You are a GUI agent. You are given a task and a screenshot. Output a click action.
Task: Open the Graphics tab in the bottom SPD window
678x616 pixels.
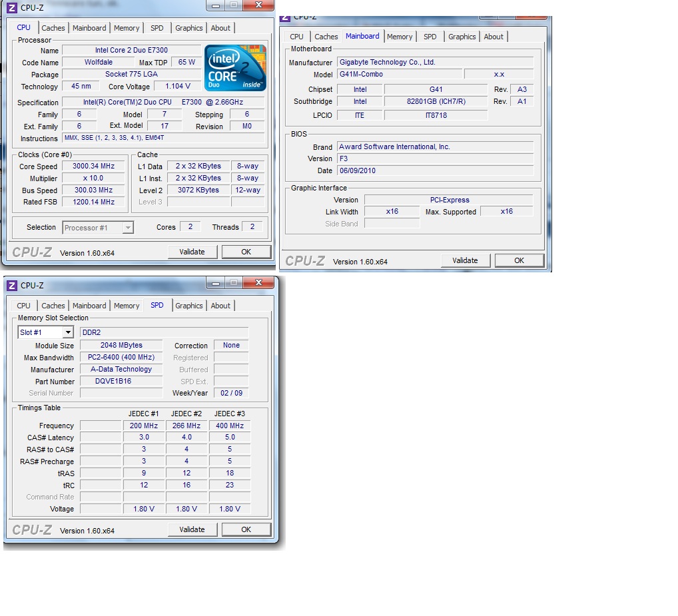click(188, 306)
